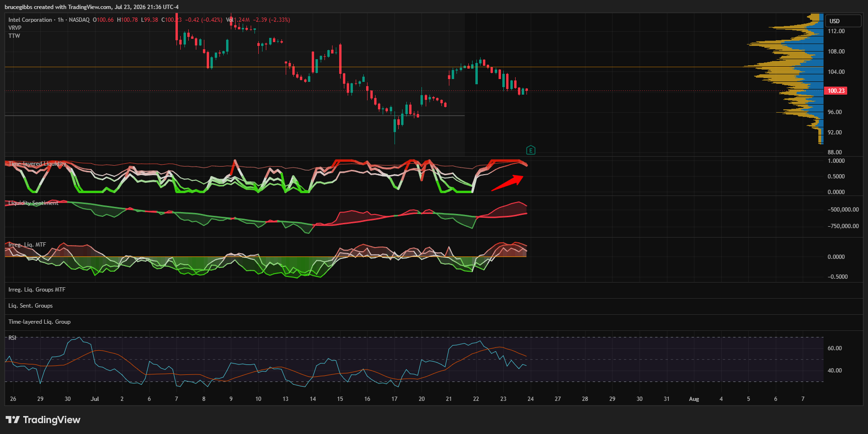Click the 112.00 price scale label
868x434 pixels.
click(x=836, y=31)
